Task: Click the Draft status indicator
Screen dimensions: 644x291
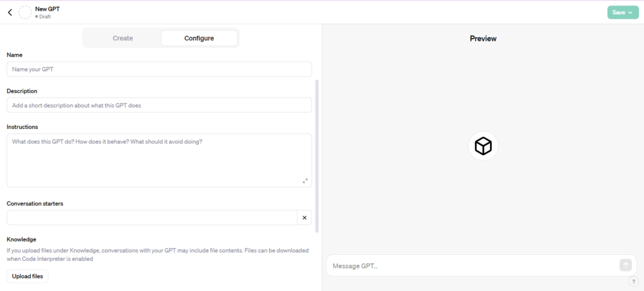Action: pyautogui.click(x=43, y=17)
